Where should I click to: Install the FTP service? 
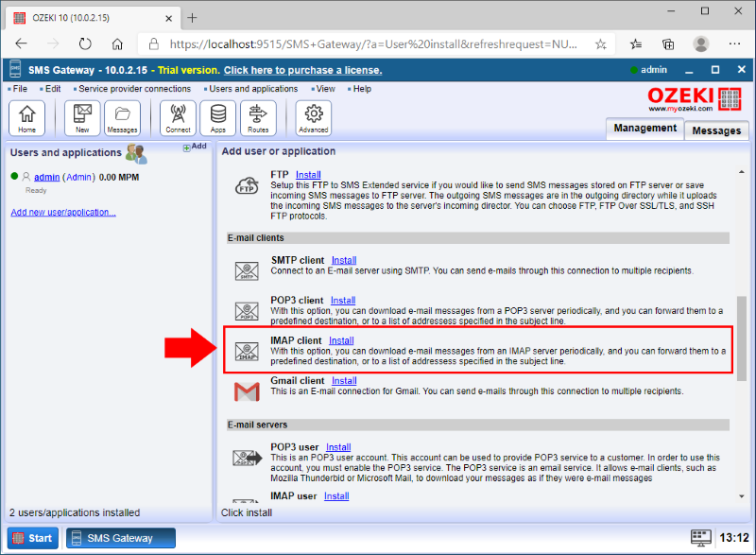point(308,175)
